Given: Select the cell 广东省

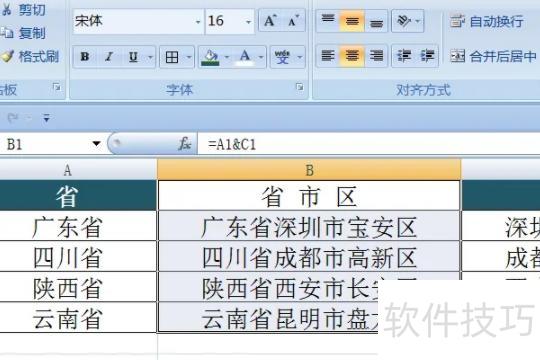Looking at the screenshot, I should (78, 226).
